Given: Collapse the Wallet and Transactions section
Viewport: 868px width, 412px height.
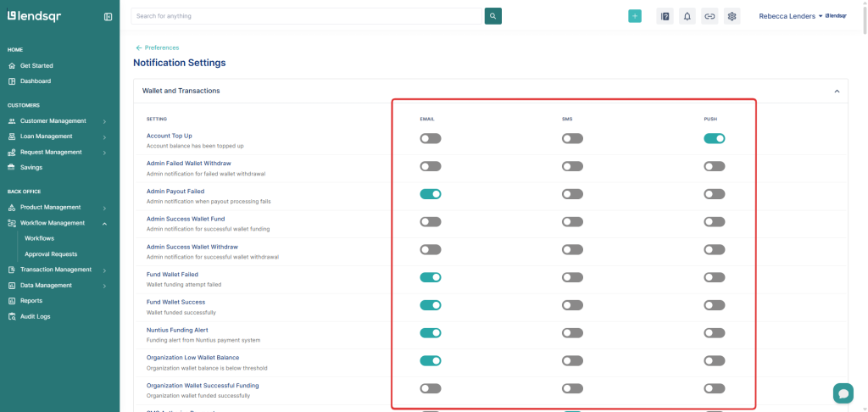Looking at the screenshot, I should click(x=837, y=91).
